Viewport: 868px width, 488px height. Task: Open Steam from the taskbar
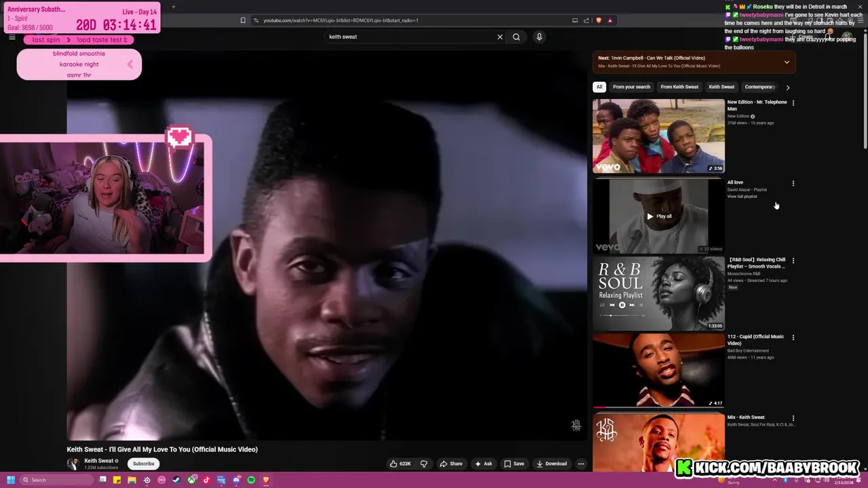[x=176, y=480]
